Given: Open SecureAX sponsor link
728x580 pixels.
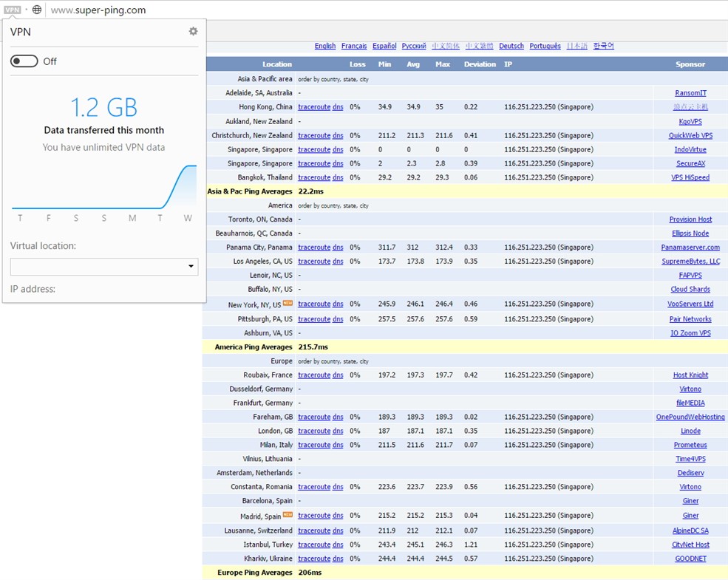Looking at the screenshot, I should tap(690, 163).
